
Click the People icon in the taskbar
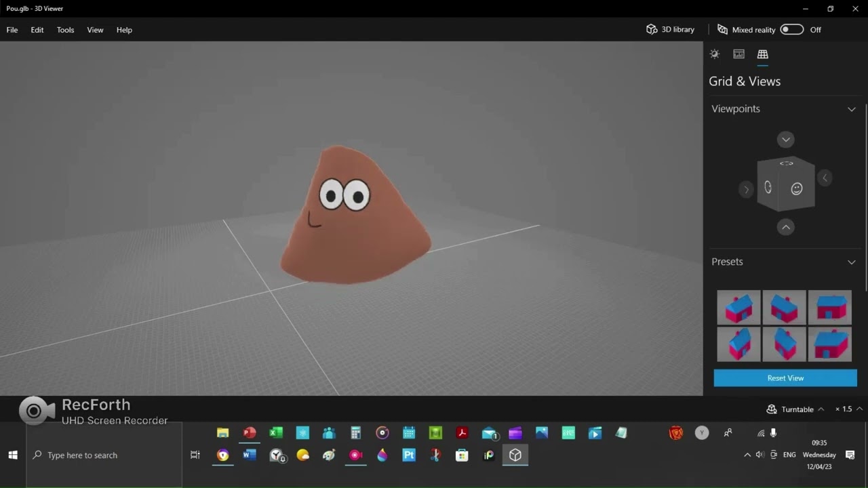(x=728, y=433)
